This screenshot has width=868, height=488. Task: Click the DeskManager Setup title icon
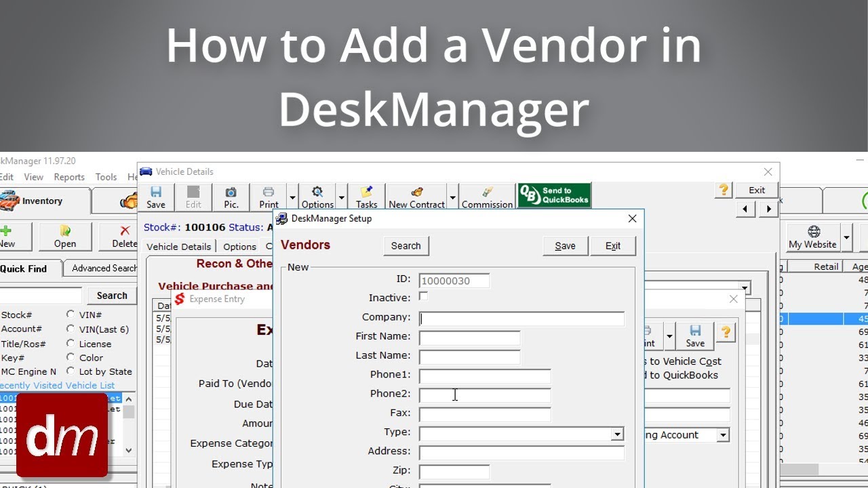281,219
